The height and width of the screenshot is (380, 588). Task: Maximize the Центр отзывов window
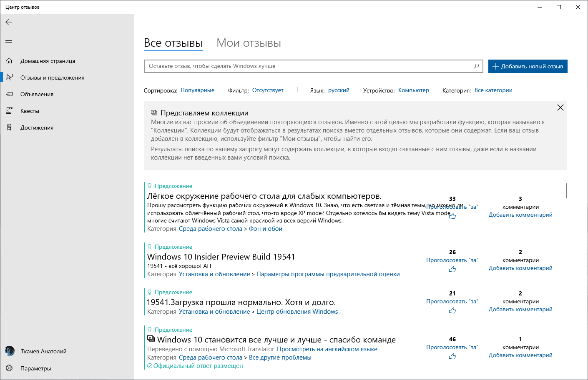(559, 7)
